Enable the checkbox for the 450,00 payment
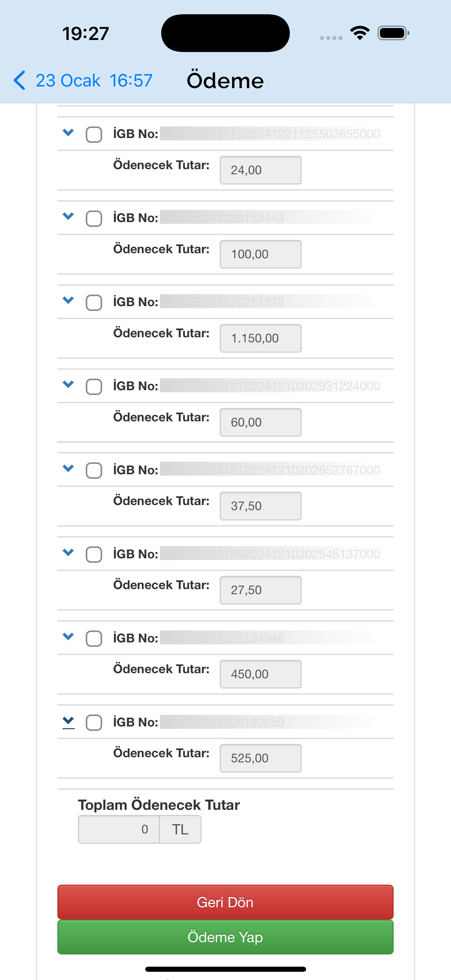This screenshot has height=980, width=451. click(94, 639)
